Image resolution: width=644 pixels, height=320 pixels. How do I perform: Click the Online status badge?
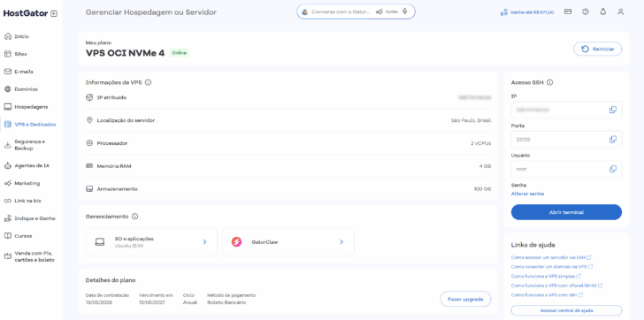[179, 53]
